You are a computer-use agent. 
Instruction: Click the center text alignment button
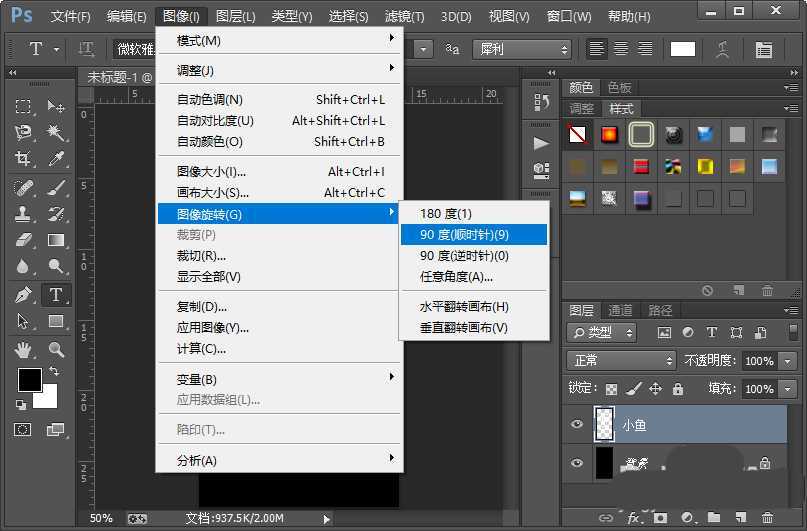[621, 49]
